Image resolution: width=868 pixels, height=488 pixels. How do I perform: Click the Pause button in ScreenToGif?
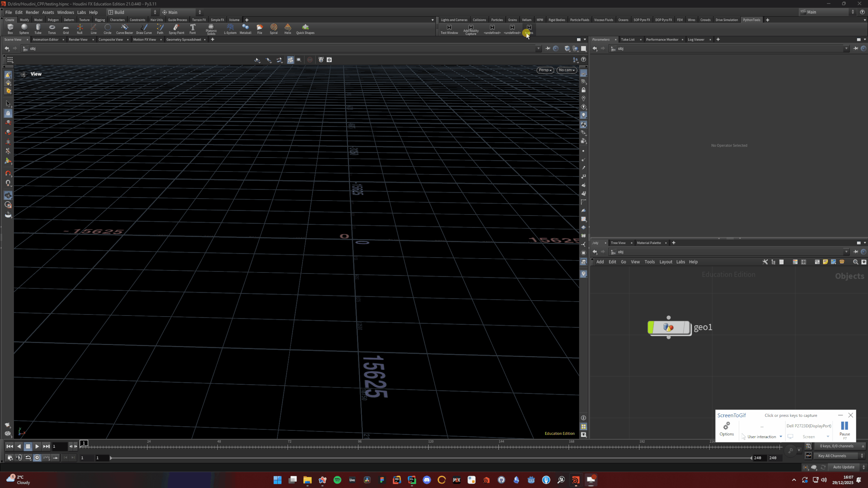(844, 428)
